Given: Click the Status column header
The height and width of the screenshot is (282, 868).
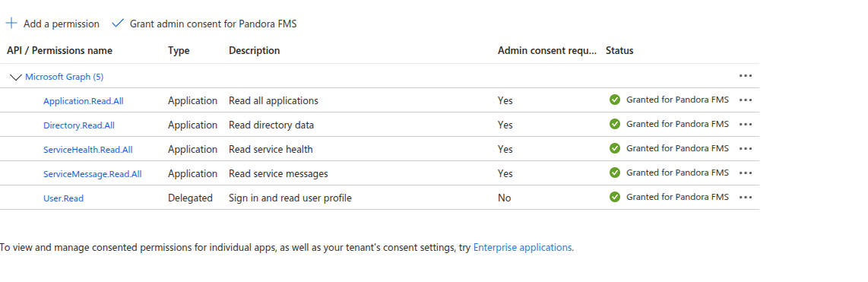Looking at the screenshot, I should (619, 50).
